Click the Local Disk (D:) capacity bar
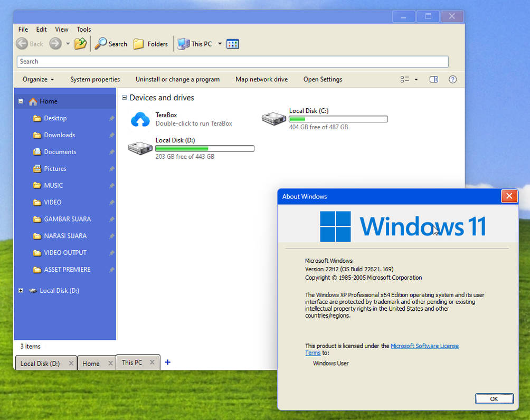The image size is (530, 420). 204,148
